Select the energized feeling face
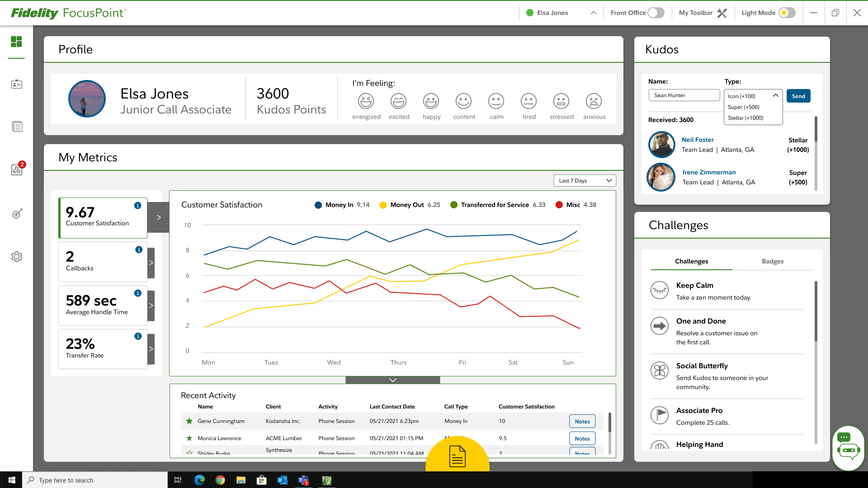The image size is (868, 488). click(x=366, y=101)
